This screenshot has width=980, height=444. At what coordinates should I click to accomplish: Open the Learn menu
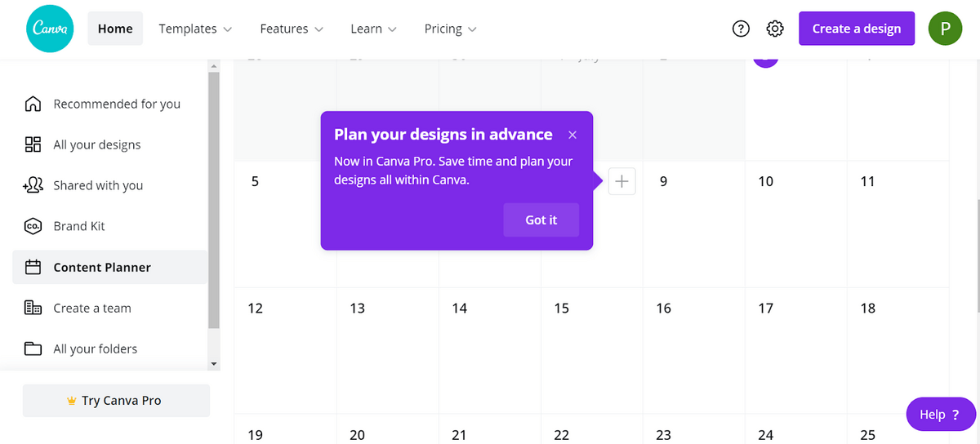click(x=373, y=29)
